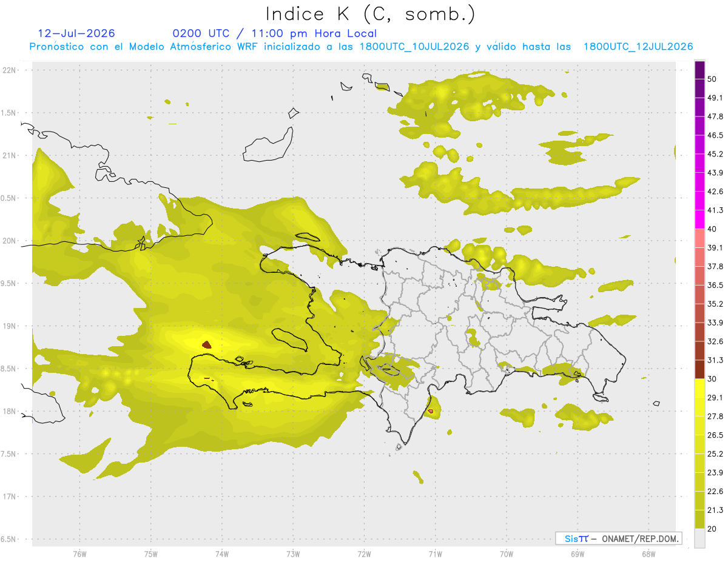Click the time label "0200 UTC / 11:00 pm Hora Local"

click(274, 33)
